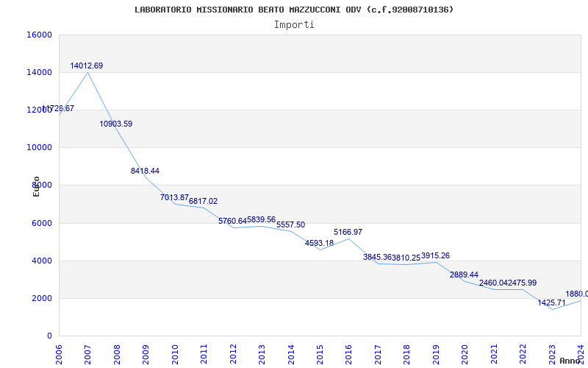This screenshot has height=368, width=588.
Task: Click x-axis year 2006
Action: tap(59, 354)
